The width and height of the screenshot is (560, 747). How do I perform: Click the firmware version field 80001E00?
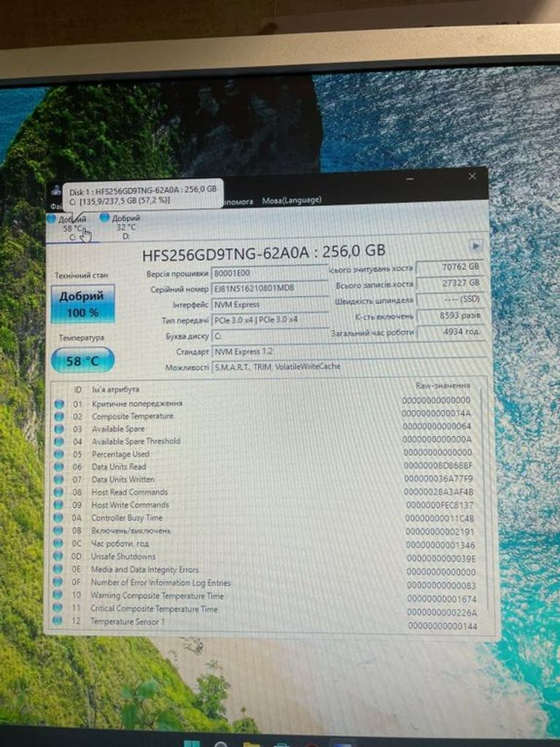coord(268,273)
